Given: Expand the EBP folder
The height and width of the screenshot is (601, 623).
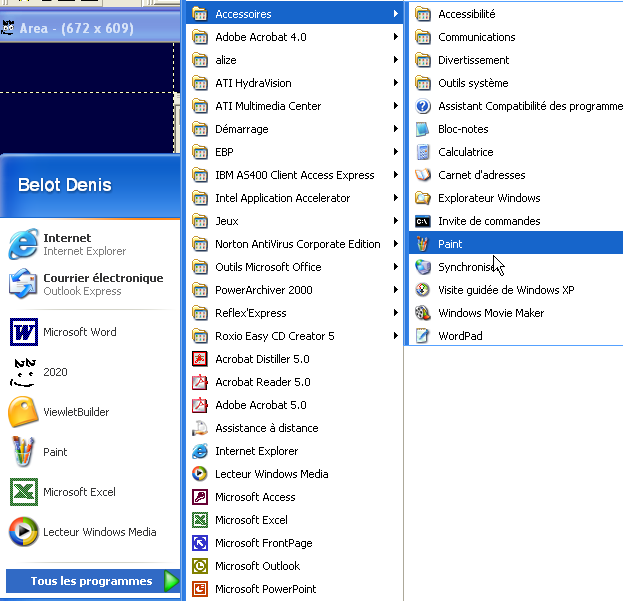Looking at the screenshot, I should (295, 152).
